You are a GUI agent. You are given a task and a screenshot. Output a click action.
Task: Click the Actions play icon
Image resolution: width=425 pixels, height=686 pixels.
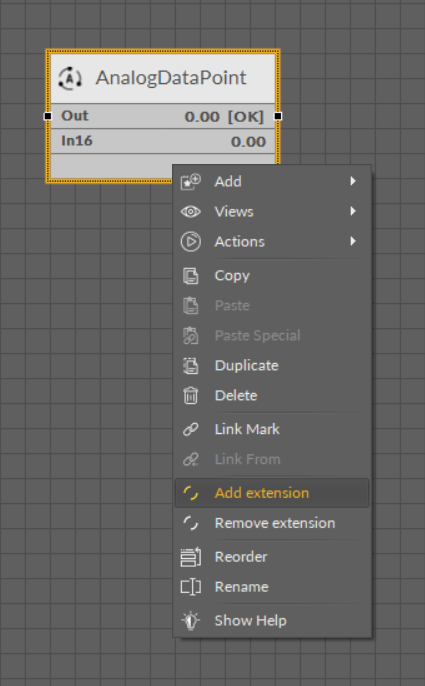[191, 242]
